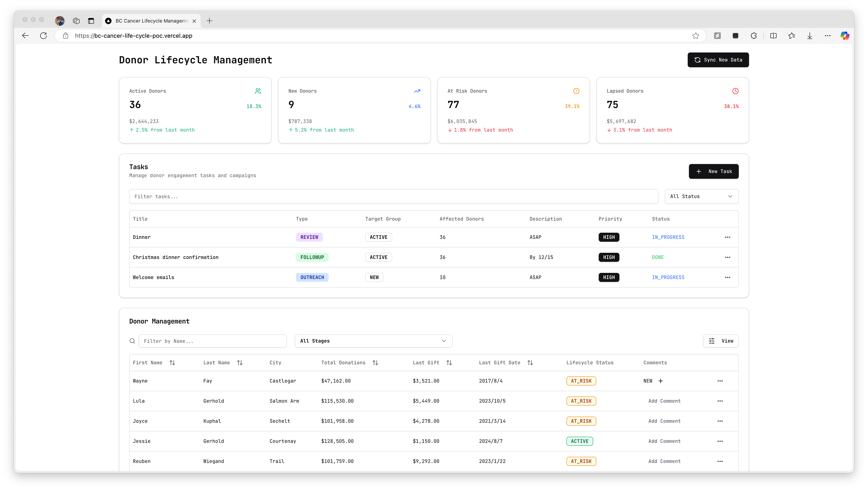Image resolution: width=868 pixels, height=490 pixels.
Task: Open browser settings and more menu
Action: [x=828, y=36]
